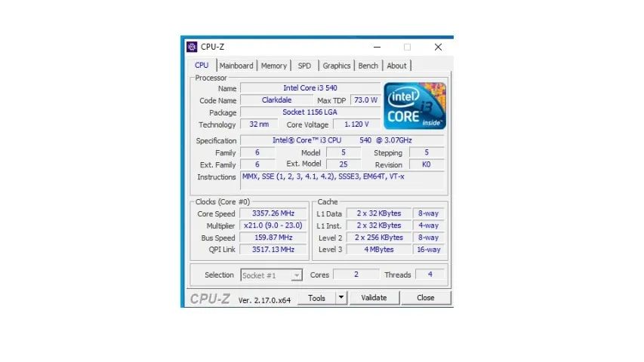Screen dimensions: 644x362
Task: Click the Intel Core i3 logo badge
Action: pyautogui.click(x=414, y=106)
